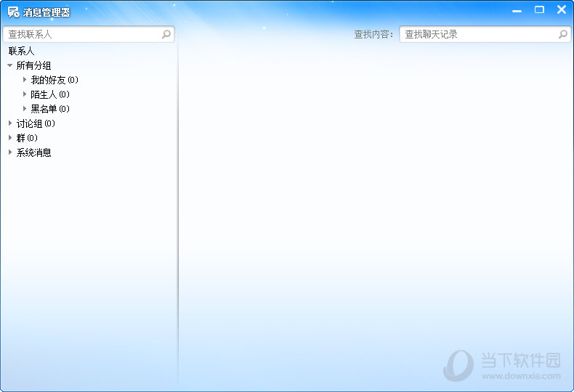Click the 消息管理器 app icon in title bar
Screen dimensions: 574x392
pos(14,12)
